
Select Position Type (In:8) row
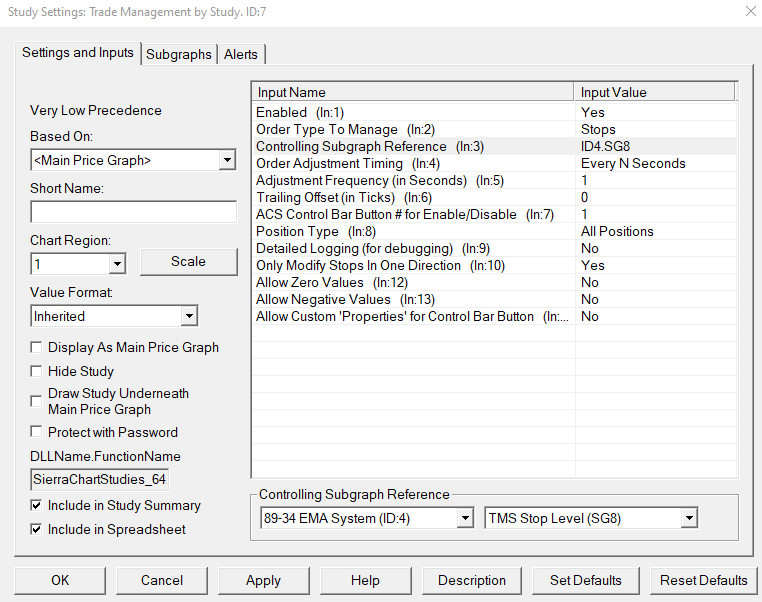coord(495,231)
